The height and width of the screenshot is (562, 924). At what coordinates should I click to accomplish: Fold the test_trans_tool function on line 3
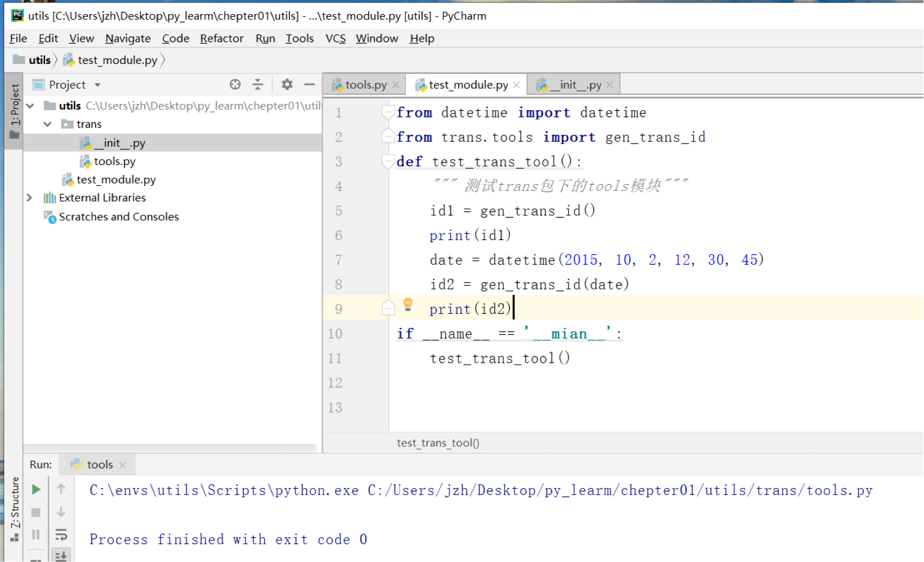pyautogui.click(x=388, y=162)
